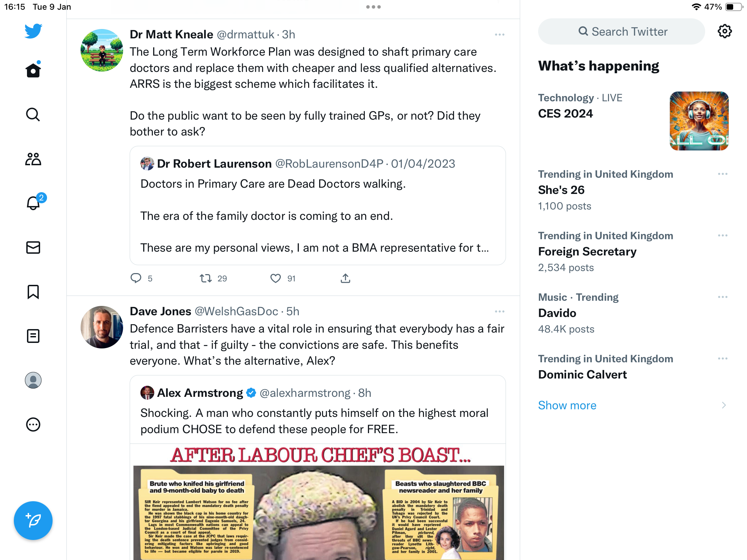Viewport: 747px width, 560px height.
Task: Open options for She's 26 trend
Action: pyautogui.click(x=723, y=174)
